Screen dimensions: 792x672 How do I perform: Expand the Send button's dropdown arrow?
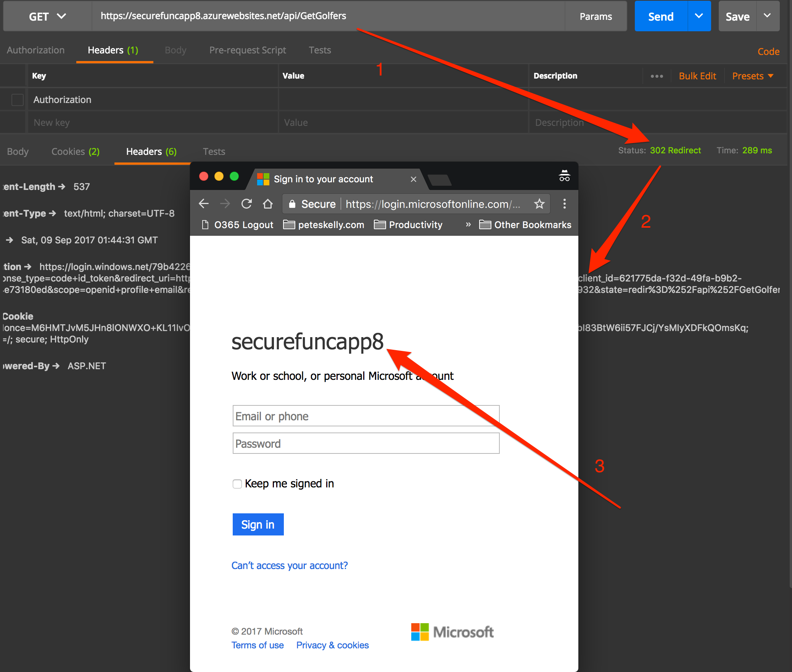(x=699, y=16)
